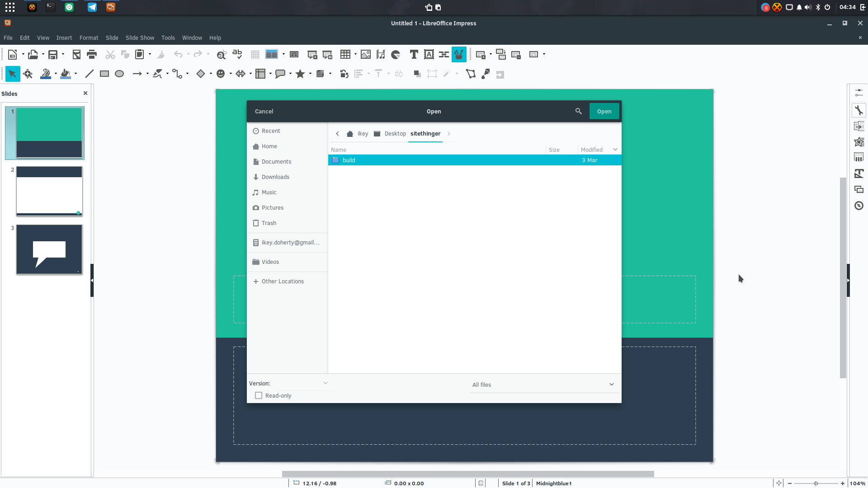The width and height of the screenshot is (868, 488).
Task: Click the teal Open button
Action: coord(604,112)
